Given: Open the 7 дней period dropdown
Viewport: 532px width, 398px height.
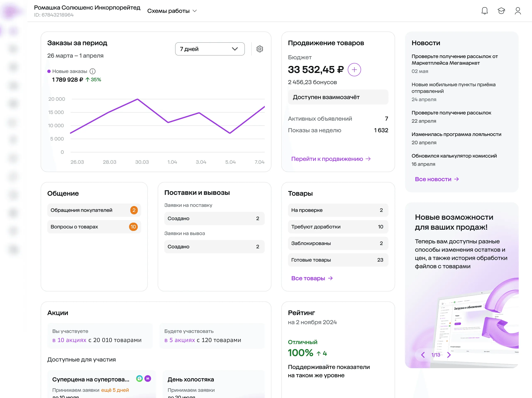Looking at the screenshot, I should pyautogui.click(x=210, y=49).
